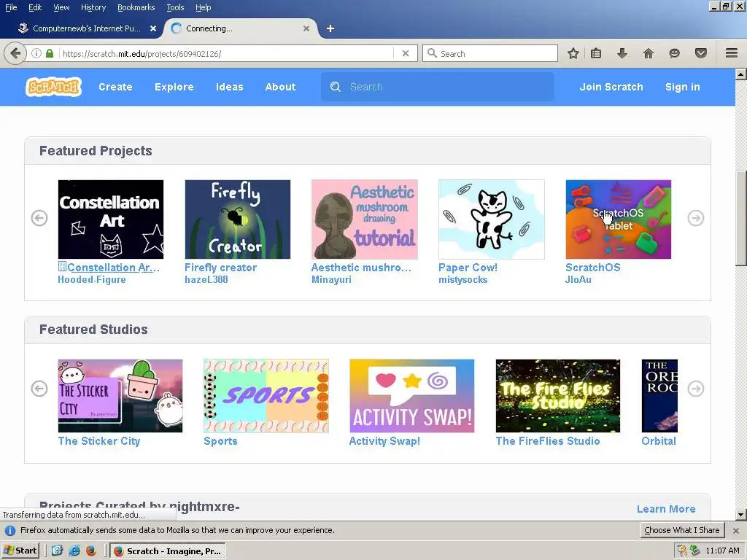Open the History menu
Viewport: 747px width, 560px height.
[x=93, y=7]
